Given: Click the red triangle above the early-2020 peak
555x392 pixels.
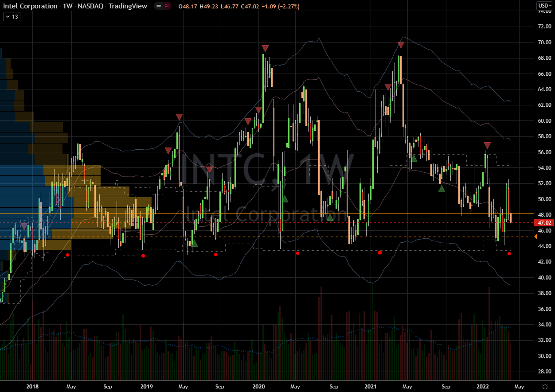Looking at the screenshot, I should (x=265, y=48).
